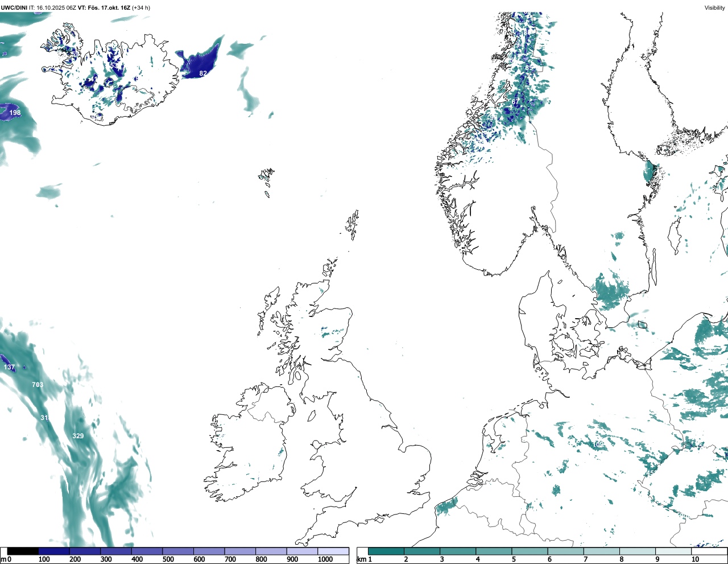Click the 1–2 km dark teal swatch
728x564 pixels.
tap(386, 551)
